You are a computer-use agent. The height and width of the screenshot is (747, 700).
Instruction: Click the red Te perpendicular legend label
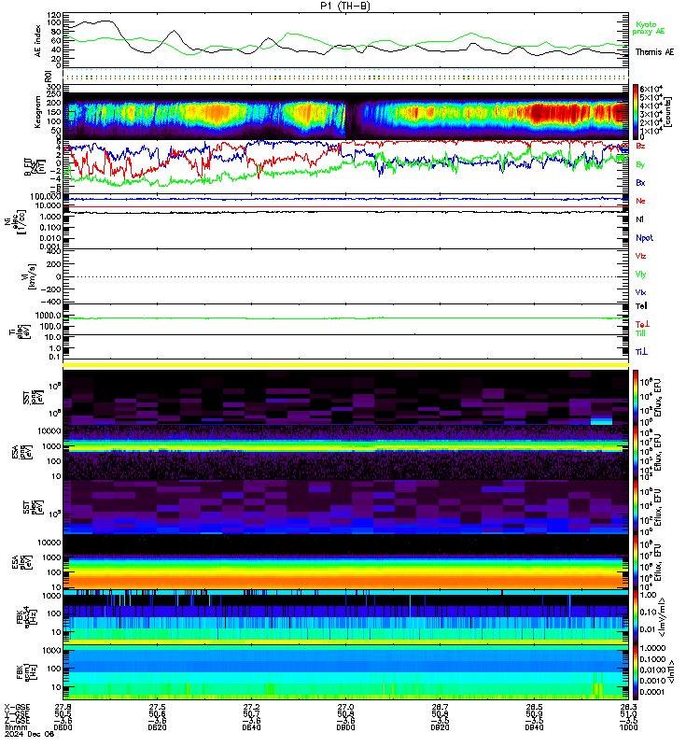pos(642,324)
